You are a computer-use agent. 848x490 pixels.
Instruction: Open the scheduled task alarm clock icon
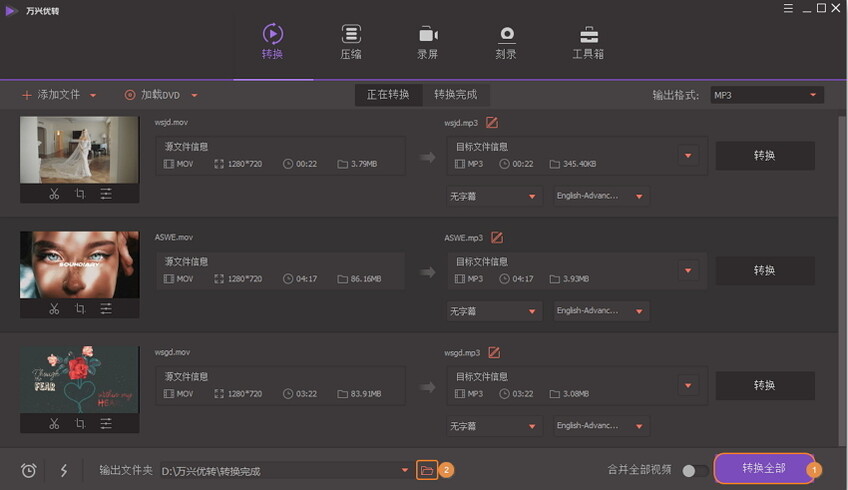pyautogui.click(x=29, y=471)
